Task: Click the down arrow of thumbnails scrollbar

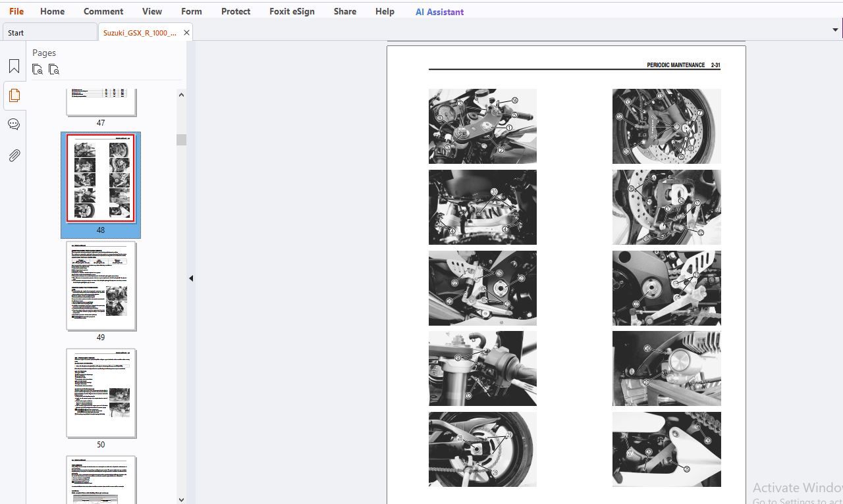Action: click(x=181, y=499)
